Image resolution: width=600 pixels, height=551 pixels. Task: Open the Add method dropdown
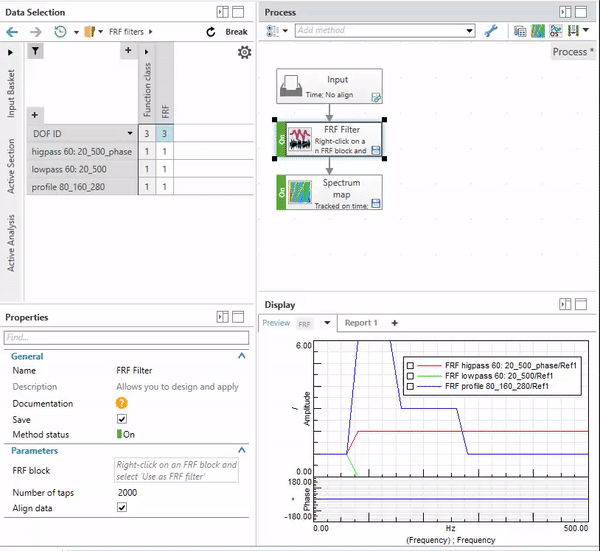pyautogui.click(x=470, y=31)
